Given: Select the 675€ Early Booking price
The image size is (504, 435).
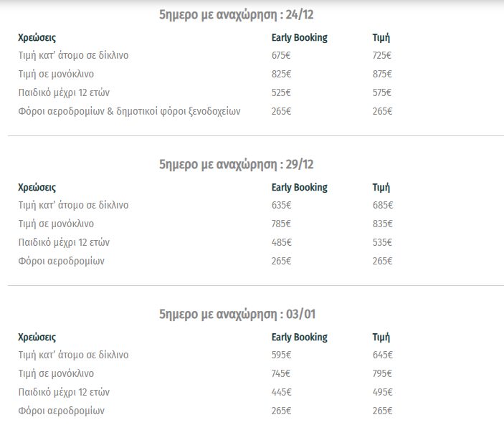Looking at the screenshot, I should point(282,55).
